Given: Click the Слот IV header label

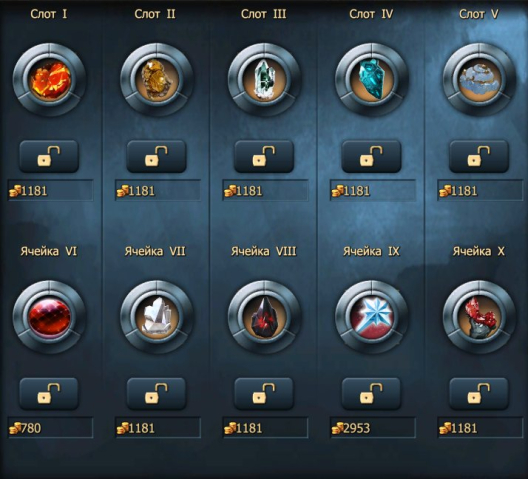Looking at the screenshot, I should [x=371, y=14].
